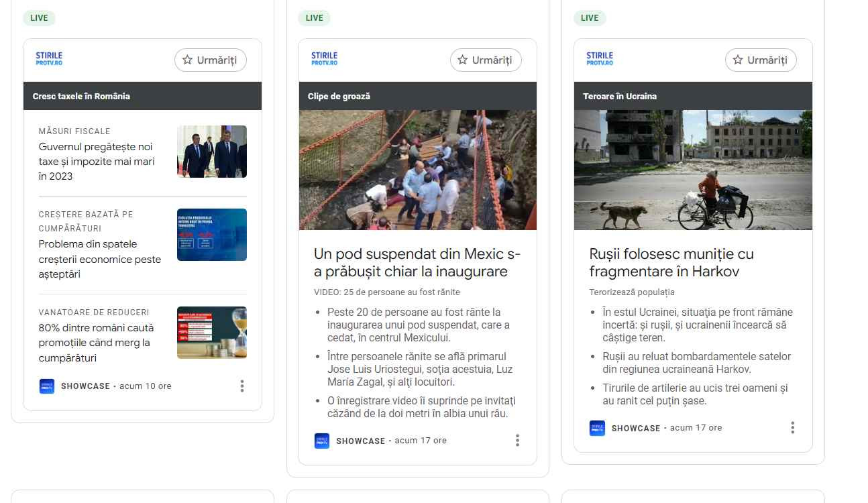Click the Harkov cyclist and dog photo
The height and width of the screenshot is (503, 868).
point(693,170)
